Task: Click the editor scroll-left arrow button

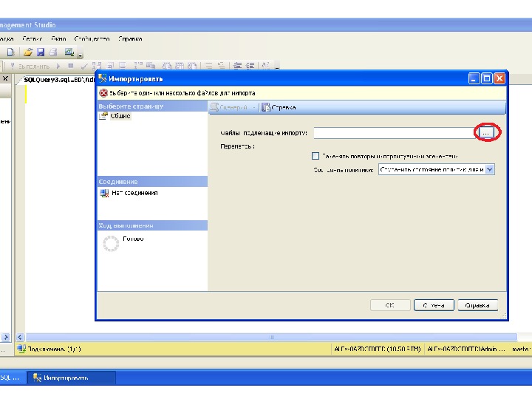Action: pos(20,337)
